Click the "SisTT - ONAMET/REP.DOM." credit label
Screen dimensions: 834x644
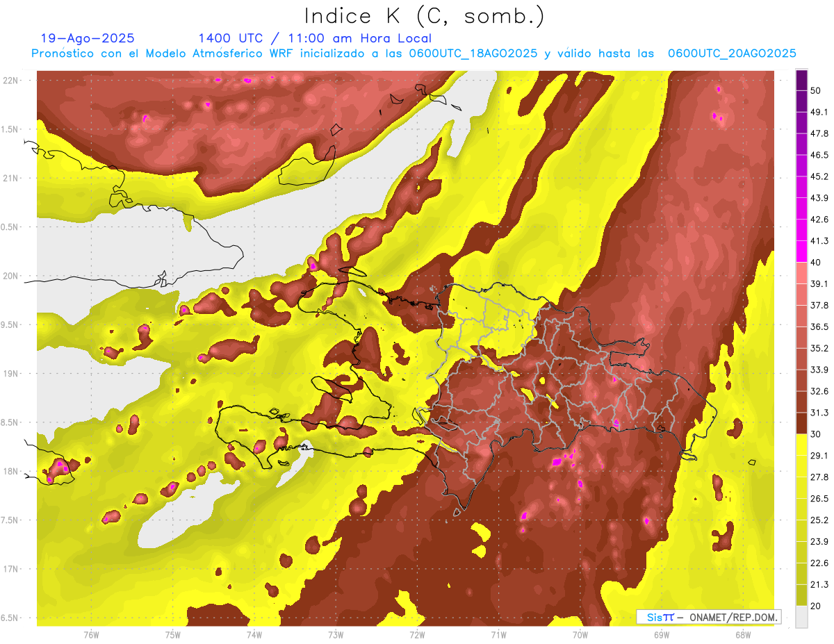pyautogui.click(x=708, y=617)
